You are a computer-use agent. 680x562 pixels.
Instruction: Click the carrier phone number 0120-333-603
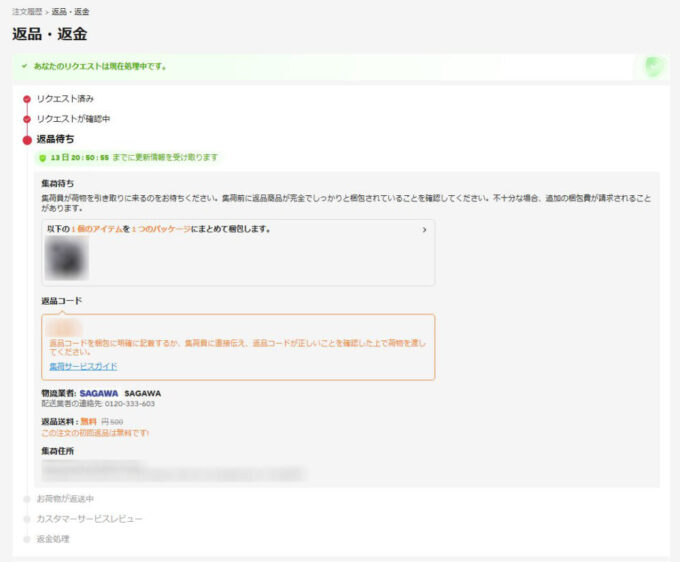coord(130,404)
